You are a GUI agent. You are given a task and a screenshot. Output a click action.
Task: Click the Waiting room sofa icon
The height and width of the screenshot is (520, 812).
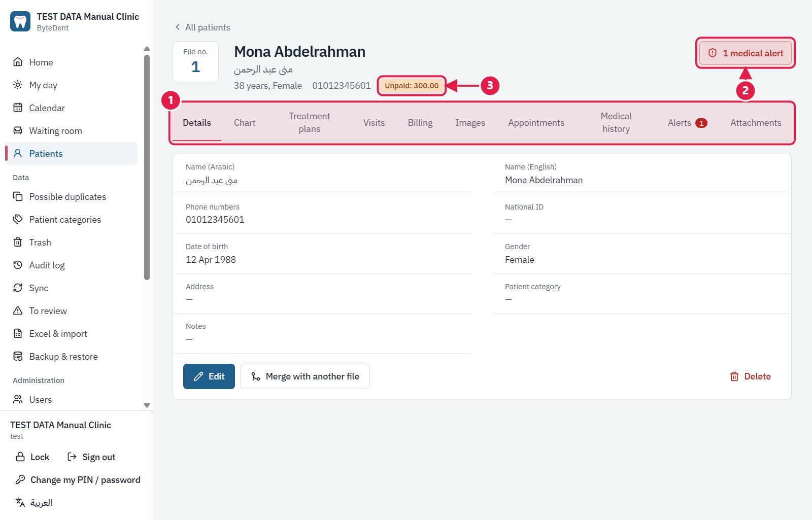(x=18, y=130)
